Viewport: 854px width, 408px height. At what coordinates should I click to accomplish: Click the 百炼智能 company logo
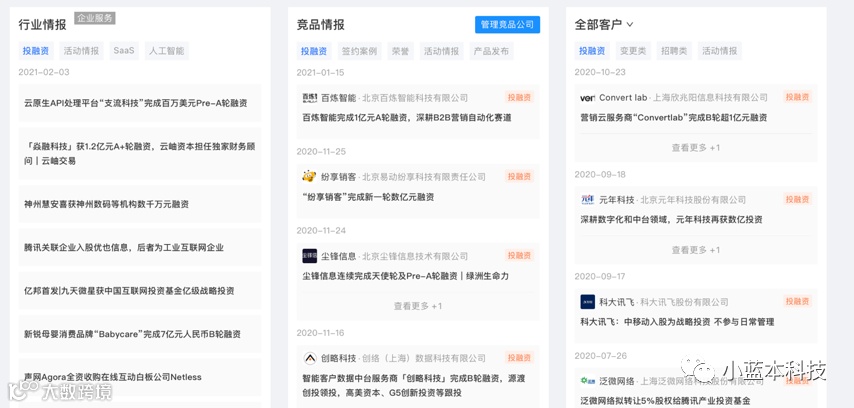point(309,98)
